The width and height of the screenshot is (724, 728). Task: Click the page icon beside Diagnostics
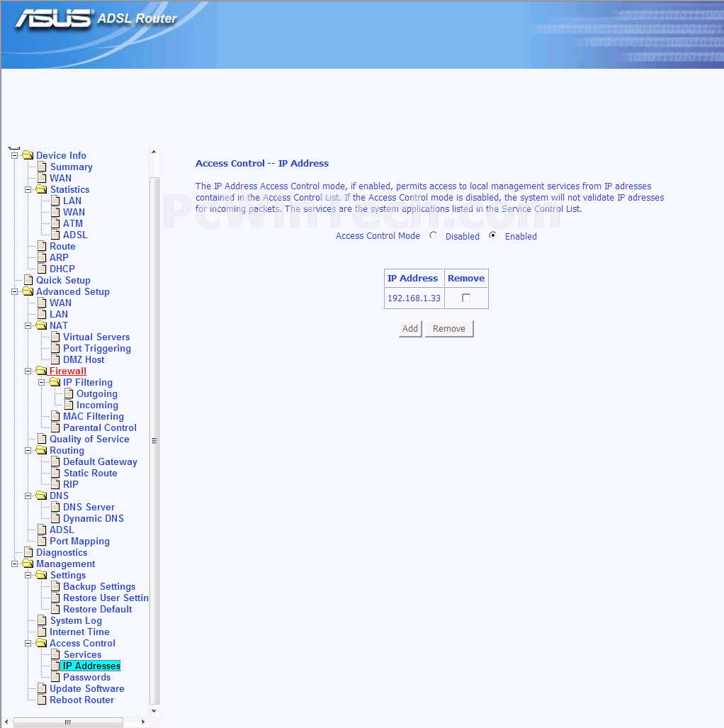28,552
